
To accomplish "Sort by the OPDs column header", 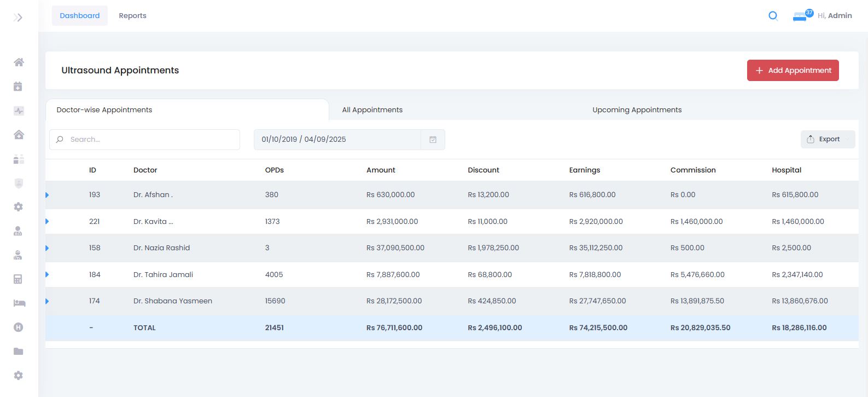I will click(x=275, y=170).
